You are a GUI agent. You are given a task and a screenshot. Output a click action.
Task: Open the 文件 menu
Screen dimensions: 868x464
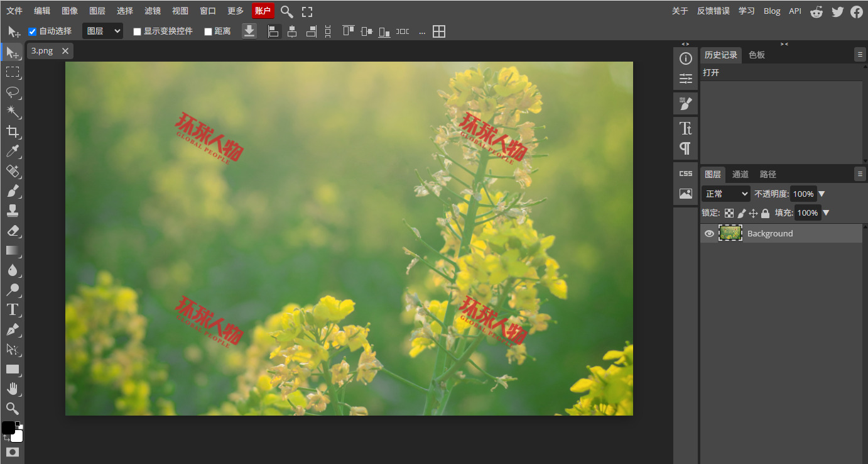point(14,11)
